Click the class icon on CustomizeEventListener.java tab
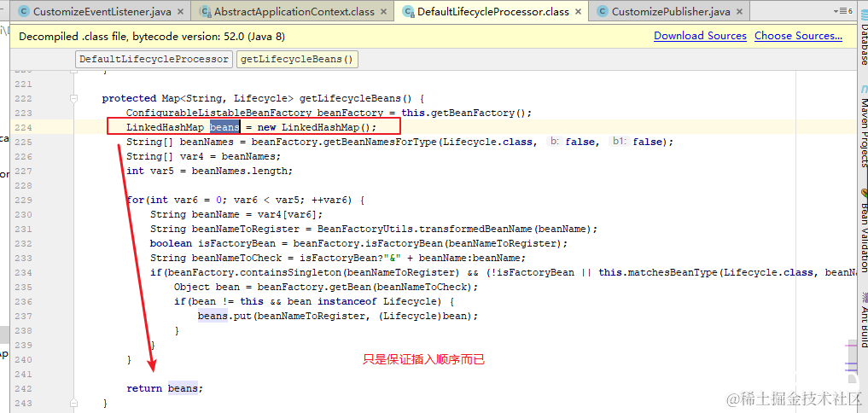The height and width of the screenshot is (413, 868). point(24,11)
